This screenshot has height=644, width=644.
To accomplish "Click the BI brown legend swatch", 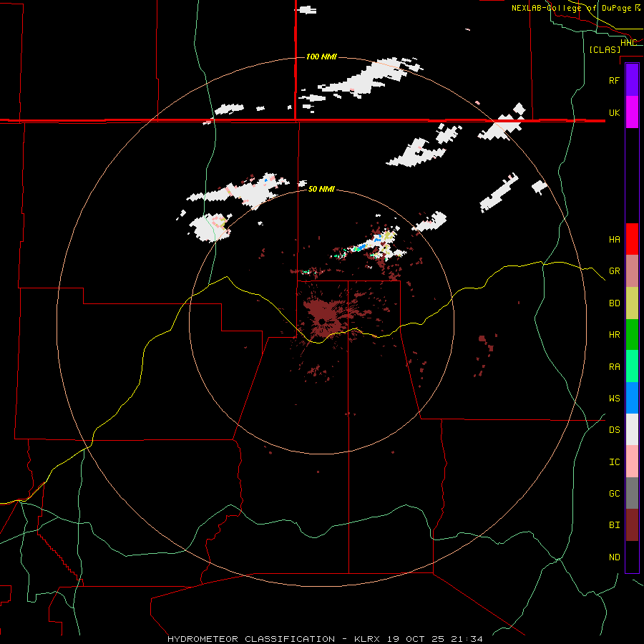I will tap(632, 525).
